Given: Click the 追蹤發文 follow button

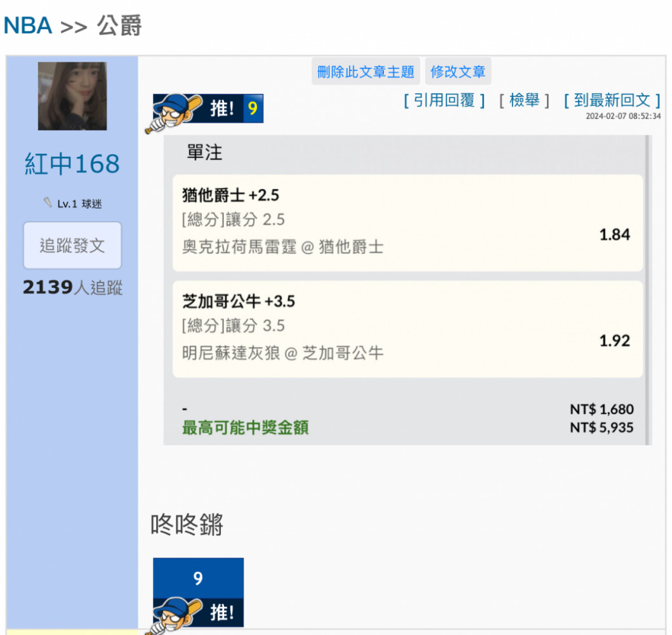Looking at the screenshot, I should pyautogui.click(x=72, y=246).
